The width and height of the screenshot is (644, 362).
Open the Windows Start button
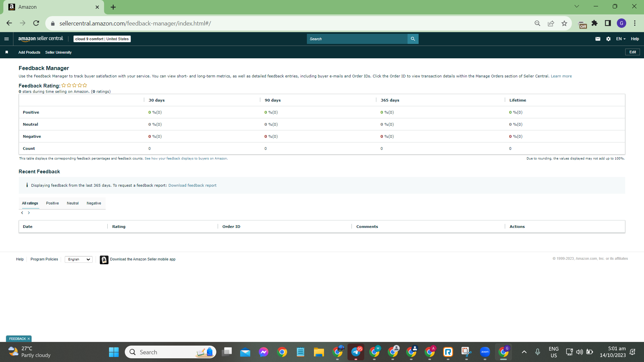pyautogui.click(x=114, y=352)
